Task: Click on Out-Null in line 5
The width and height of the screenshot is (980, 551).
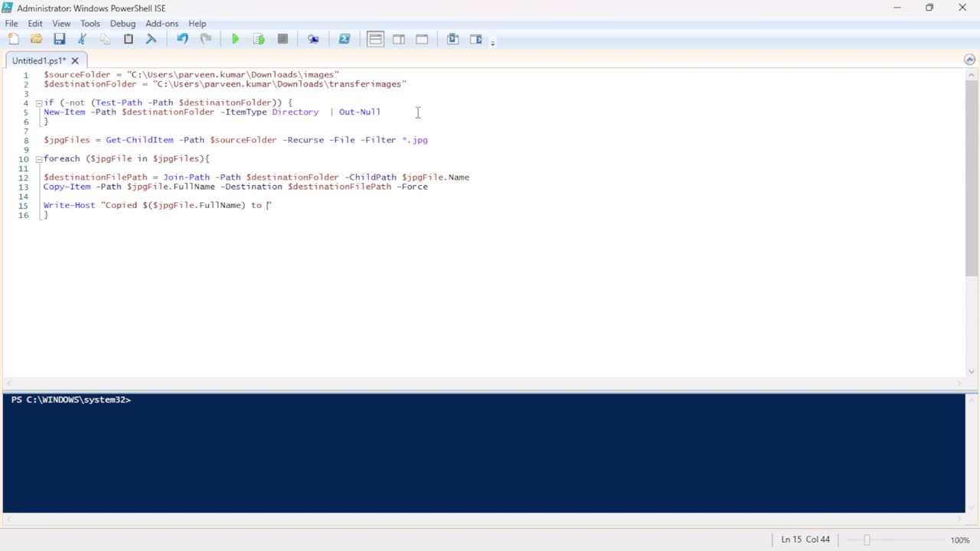Action: pos(360,112)
